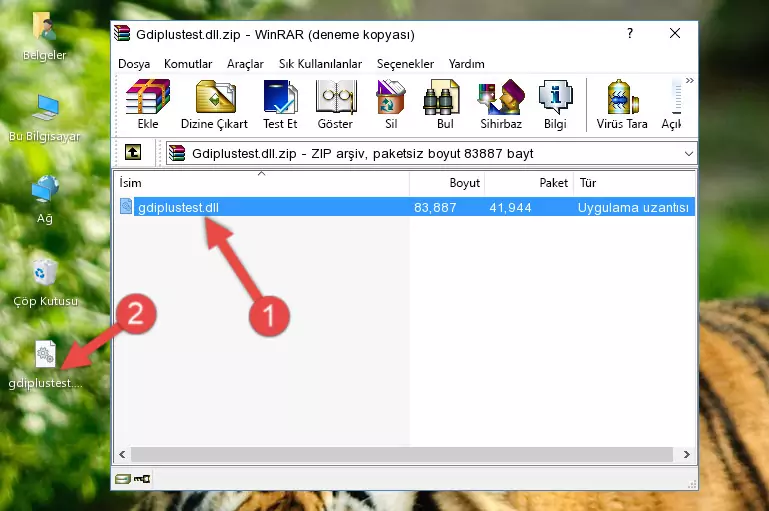Run Test Et on the archive
This screenshot has height=511, width=769.
pos(280,104)
